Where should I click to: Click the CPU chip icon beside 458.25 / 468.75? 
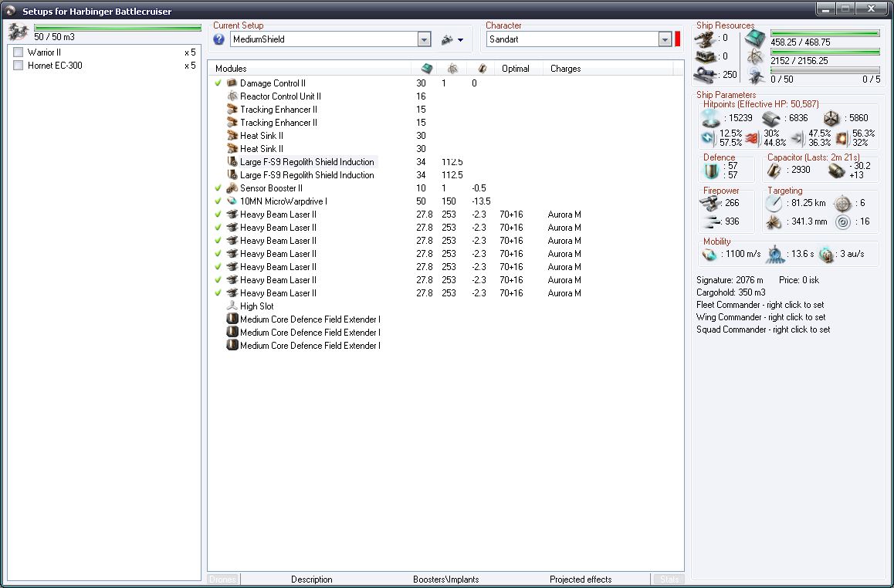(755, 39)
